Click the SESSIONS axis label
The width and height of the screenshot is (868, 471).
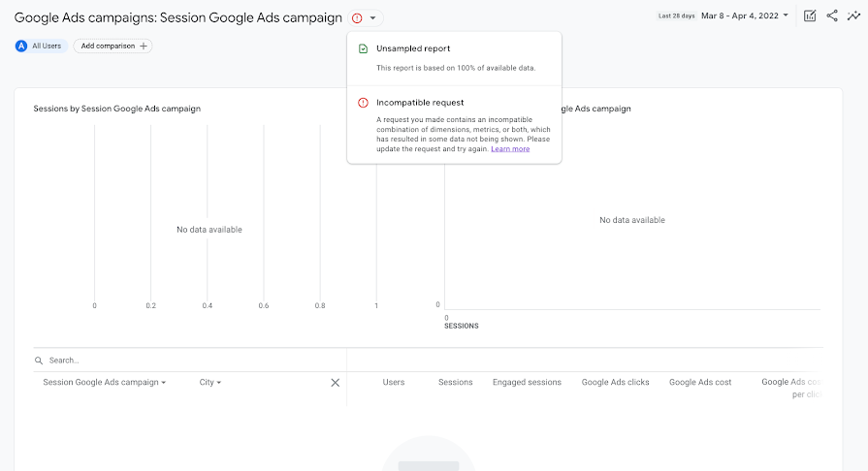pyautogui.click(x=461, y=326)
